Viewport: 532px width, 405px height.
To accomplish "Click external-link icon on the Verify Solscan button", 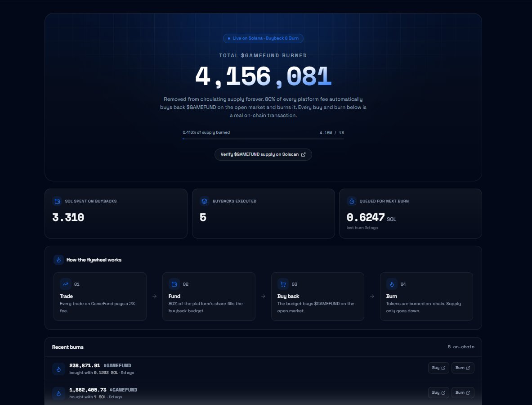I will pyautogui.click(x=303, y=154).
